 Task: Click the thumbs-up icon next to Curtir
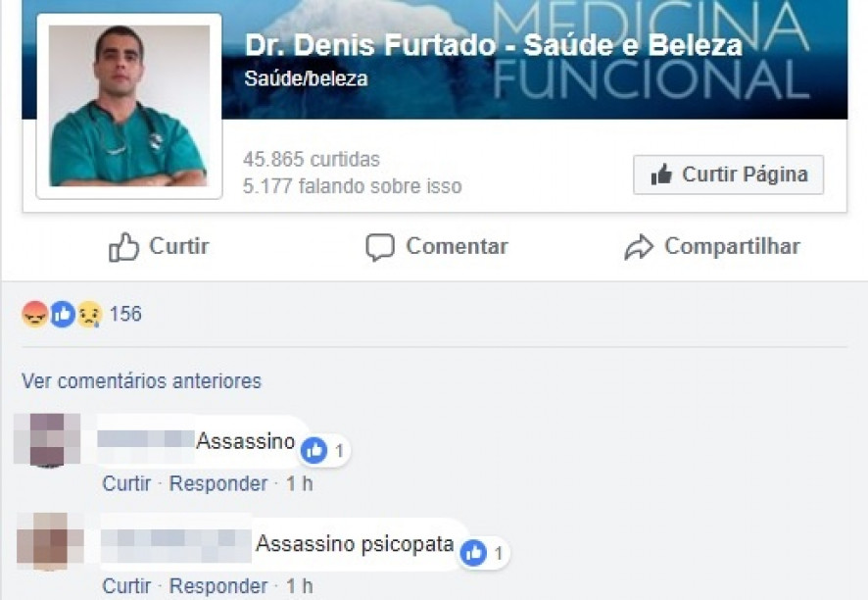tap(123, 246)
